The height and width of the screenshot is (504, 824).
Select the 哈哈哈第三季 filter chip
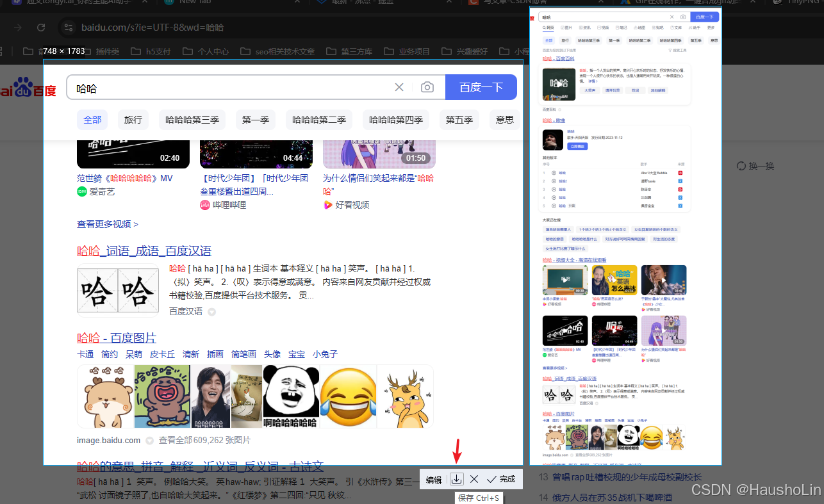click(192, 120)
